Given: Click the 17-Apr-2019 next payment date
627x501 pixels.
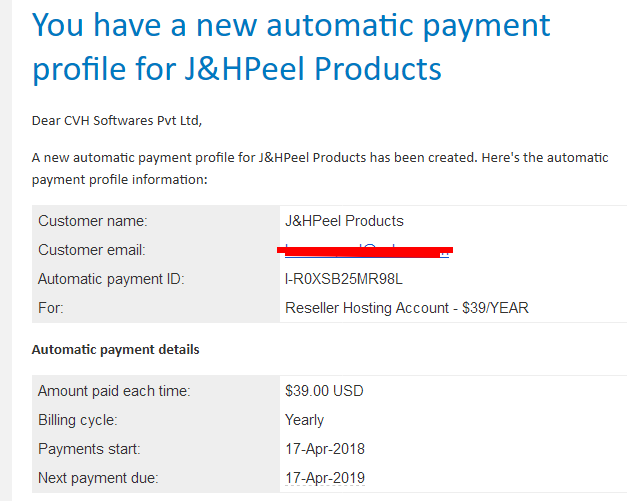Looking at the screenshot, I should tap(325, 478).
